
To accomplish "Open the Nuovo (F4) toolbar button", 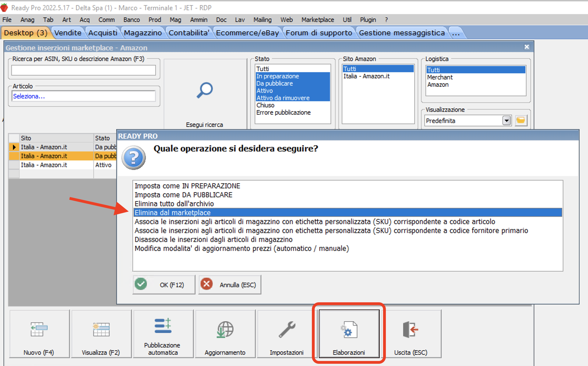I will pos(39,334).
